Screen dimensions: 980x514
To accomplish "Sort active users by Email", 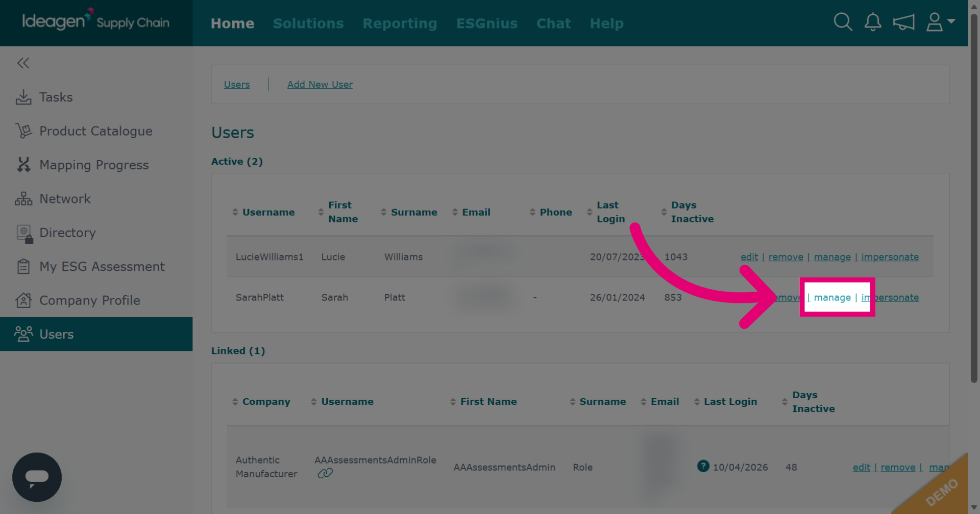I will coord(471,212).
